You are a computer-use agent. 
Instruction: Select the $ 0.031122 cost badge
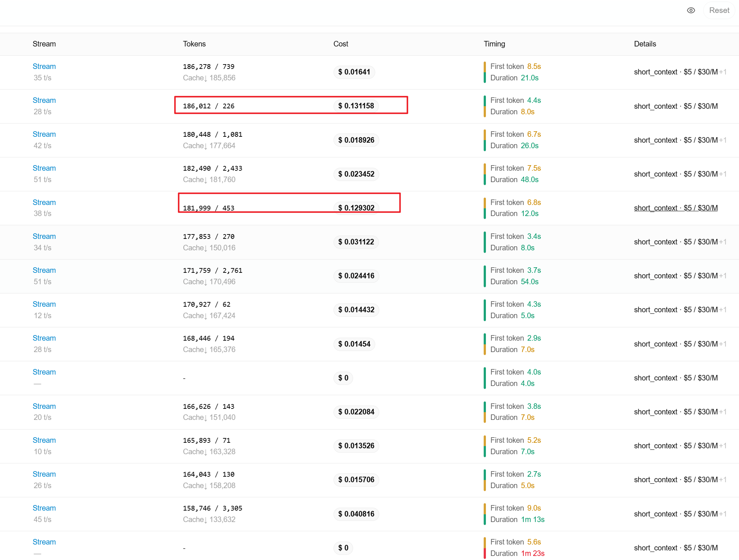pyautogui.click(x=356, y=242)
